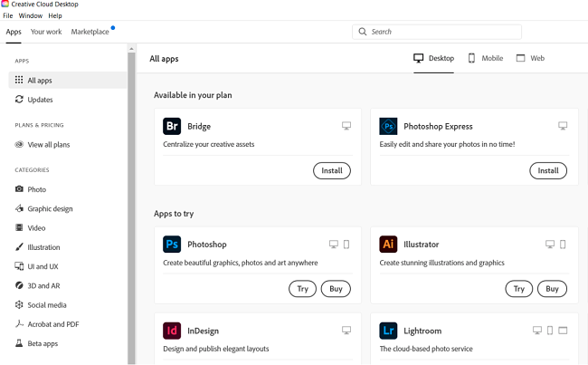Click the Search input field

(437, 32)
